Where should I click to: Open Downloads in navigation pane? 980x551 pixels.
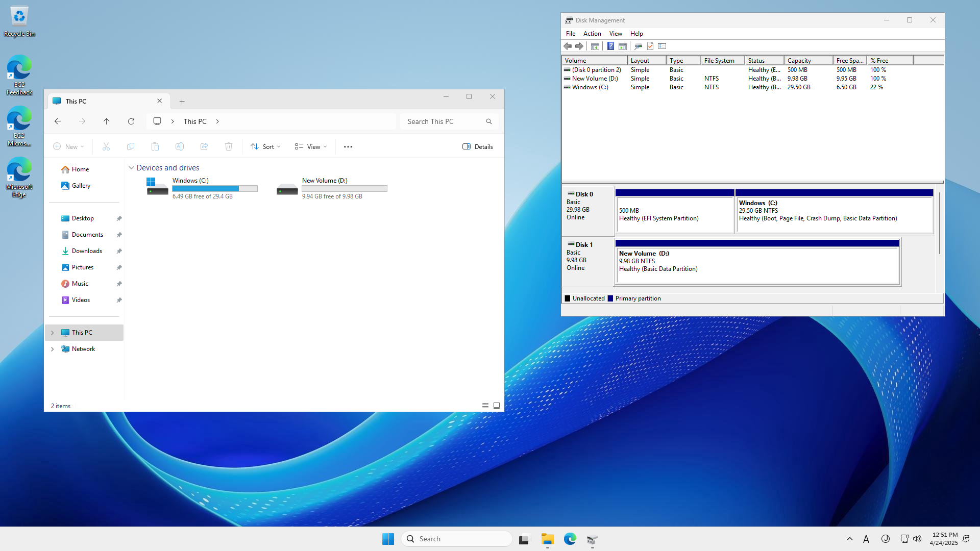(x=84, y=251)
